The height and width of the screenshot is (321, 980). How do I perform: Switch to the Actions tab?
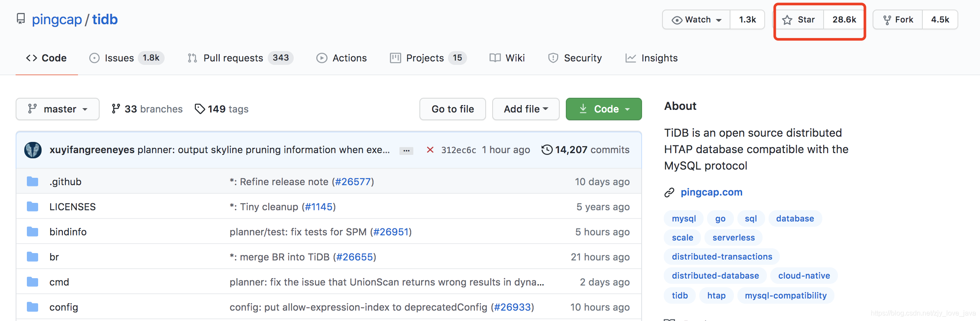pos(342,58)
